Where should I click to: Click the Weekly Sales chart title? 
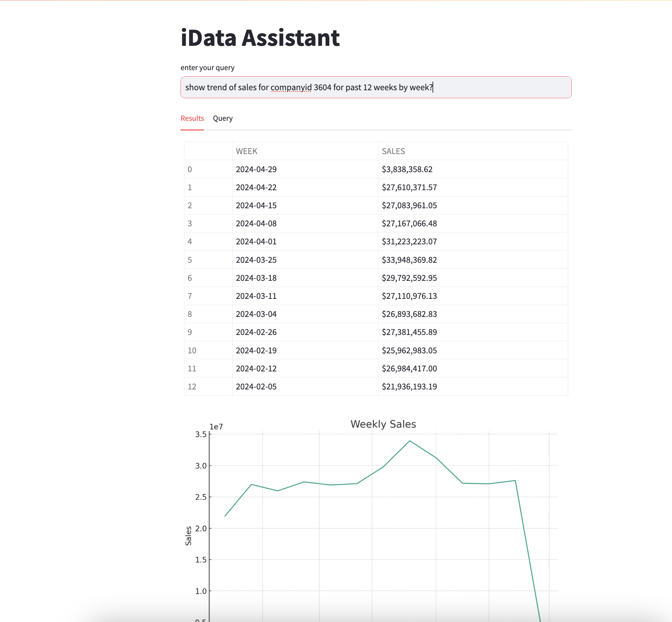(383, 424)
